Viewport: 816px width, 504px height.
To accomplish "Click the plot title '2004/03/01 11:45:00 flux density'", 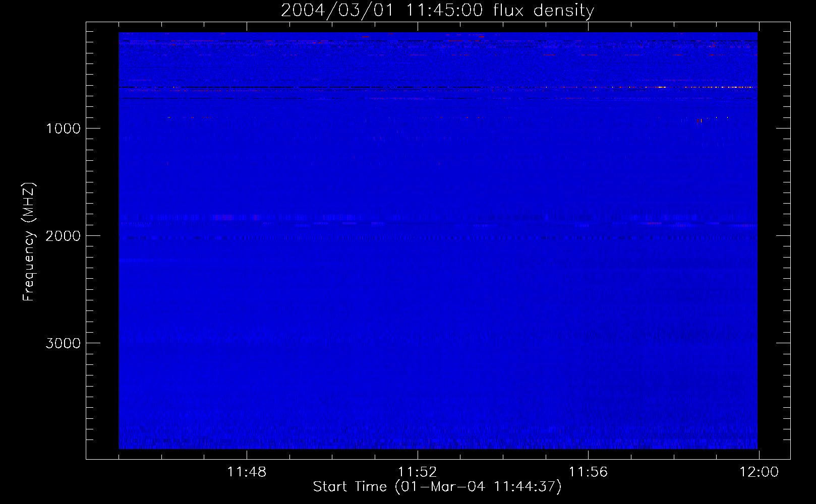I will pos(437,10).
